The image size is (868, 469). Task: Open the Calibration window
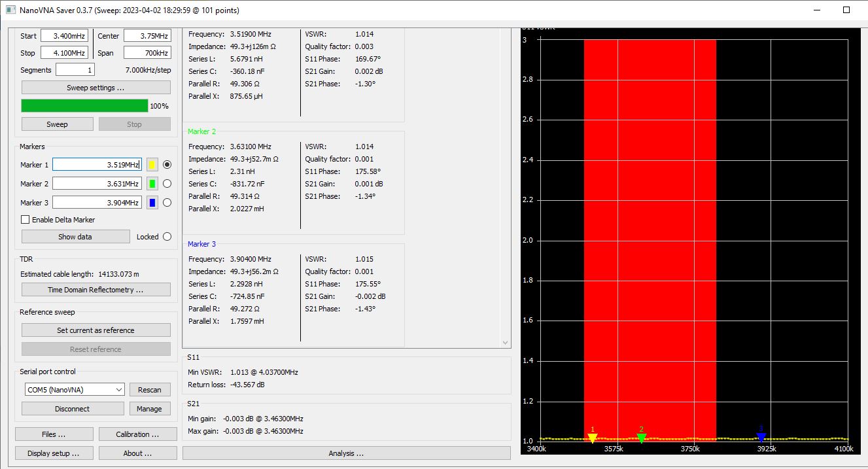coord(137,434)
